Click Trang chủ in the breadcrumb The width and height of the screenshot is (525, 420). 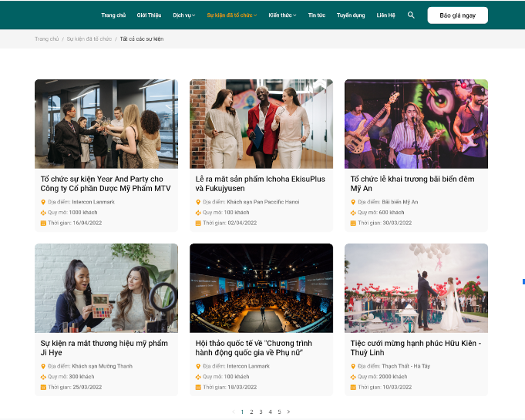[x=46, y=39]
